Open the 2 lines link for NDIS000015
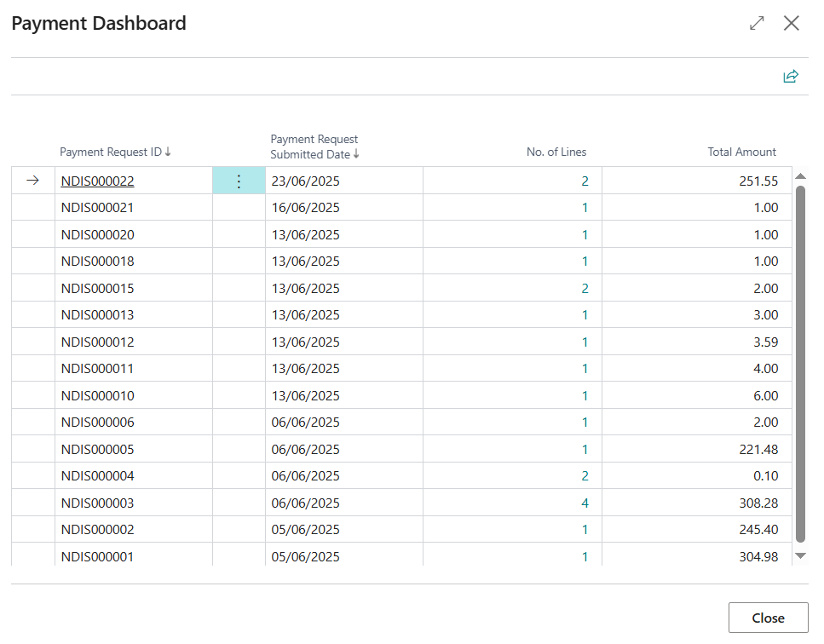824x644 pixels. (585, 289)
